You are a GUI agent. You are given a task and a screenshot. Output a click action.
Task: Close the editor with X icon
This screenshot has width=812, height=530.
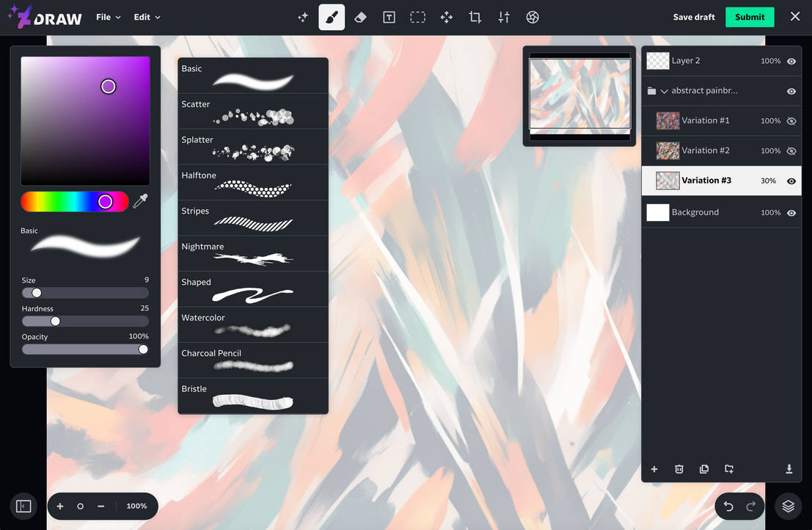[795, 17]
